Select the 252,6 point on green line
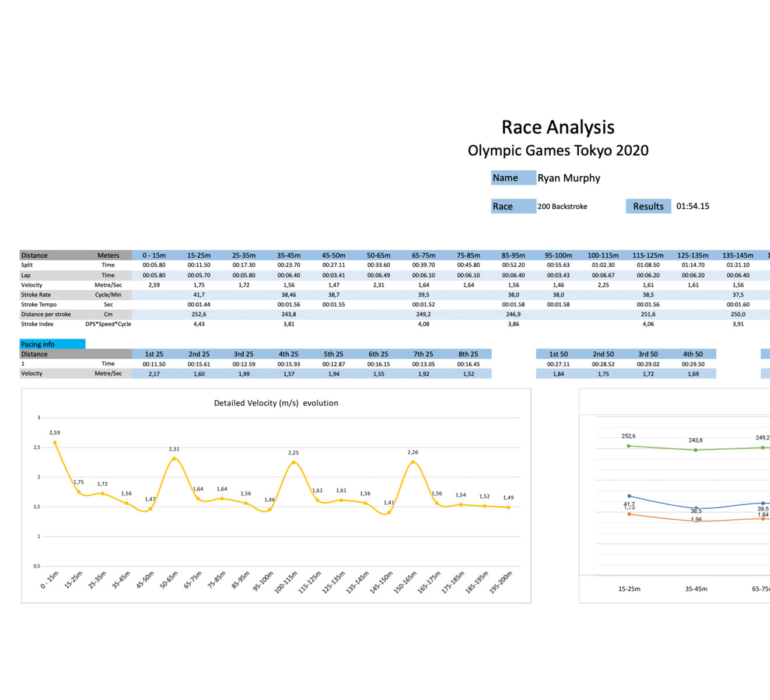 coord(628,446)
